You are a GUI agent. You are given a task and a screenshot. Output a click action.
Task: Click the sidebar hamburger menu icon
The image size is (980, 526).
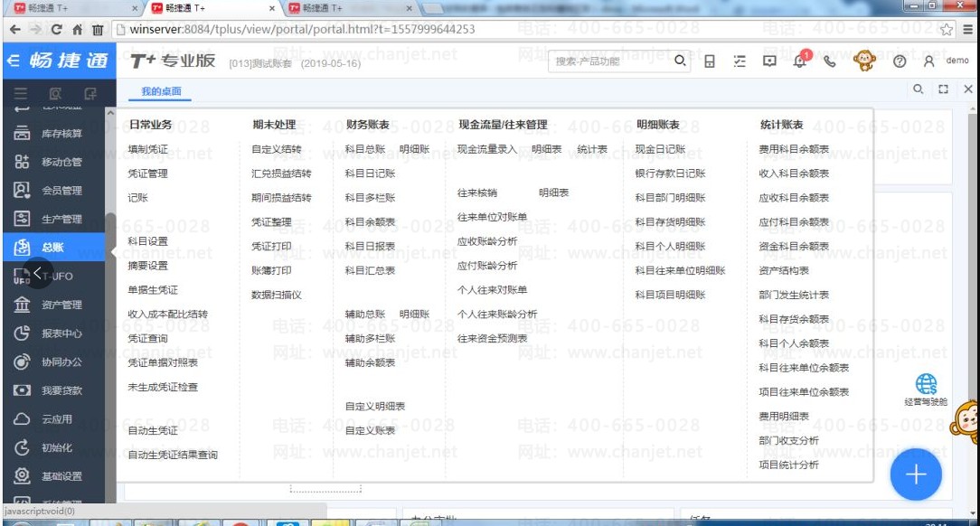[21, 94]
